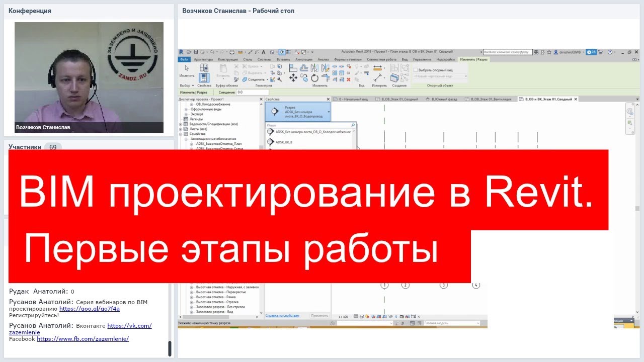Enable the Выбрать опорный вид checkbox
This screenshot has width=644, height=362.
pyautogui.click(x=416, y=70)
